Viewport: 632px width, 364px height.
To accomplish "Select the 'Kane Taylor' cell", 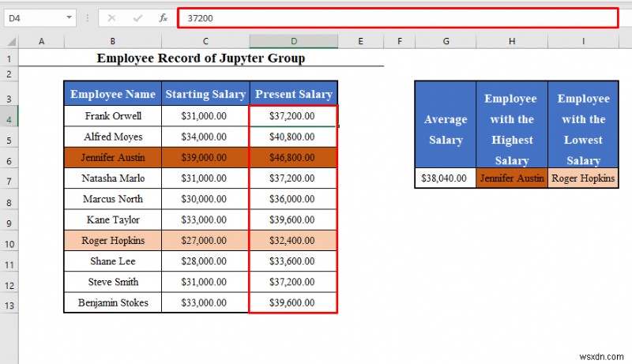I will point(113,220).
